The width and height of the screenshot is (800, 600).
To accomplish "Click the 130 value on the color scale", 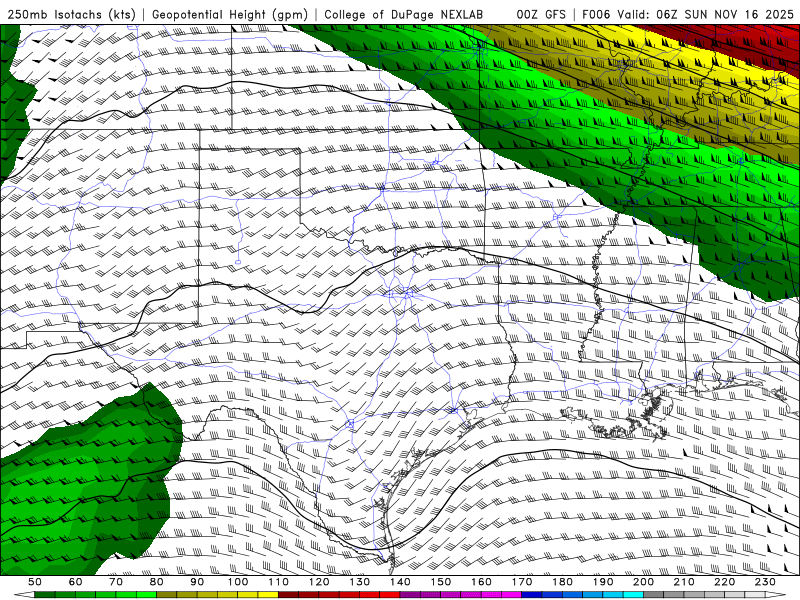I will pyautogui.click(x=360, y=582).
